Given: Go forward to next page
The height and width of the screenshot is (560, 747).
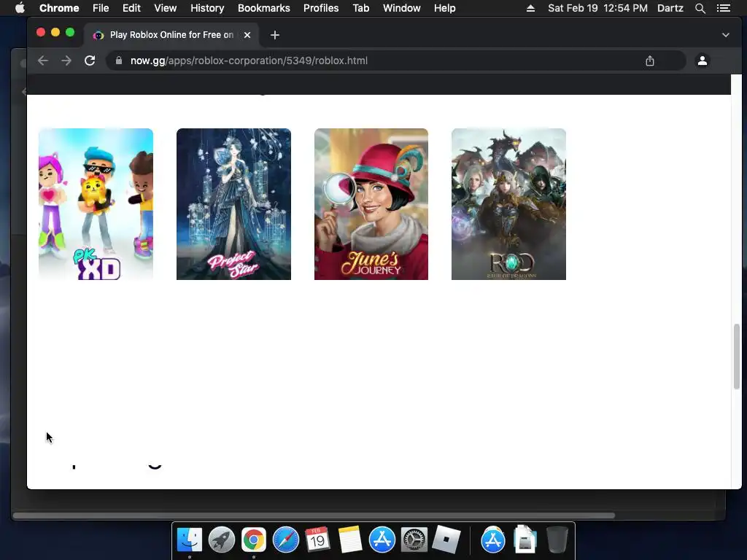Looking at the screenshot, I should (x=66, y=61).
